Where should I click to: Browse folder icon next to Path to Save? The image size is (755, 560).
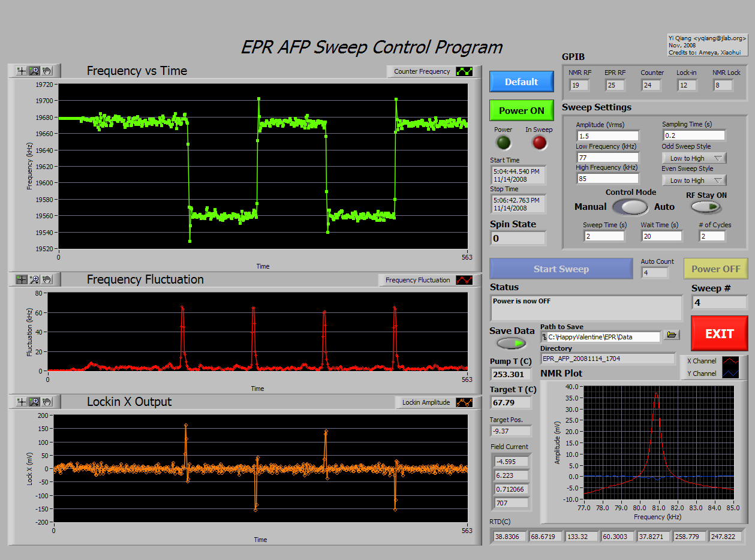[672, 336]
